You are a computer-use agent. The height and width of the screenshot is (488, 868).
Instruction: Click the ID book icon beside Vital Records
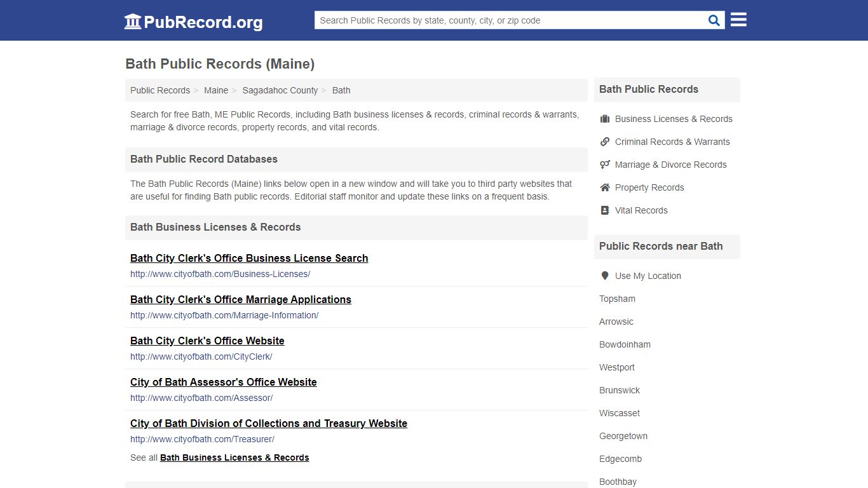point(605,210)
